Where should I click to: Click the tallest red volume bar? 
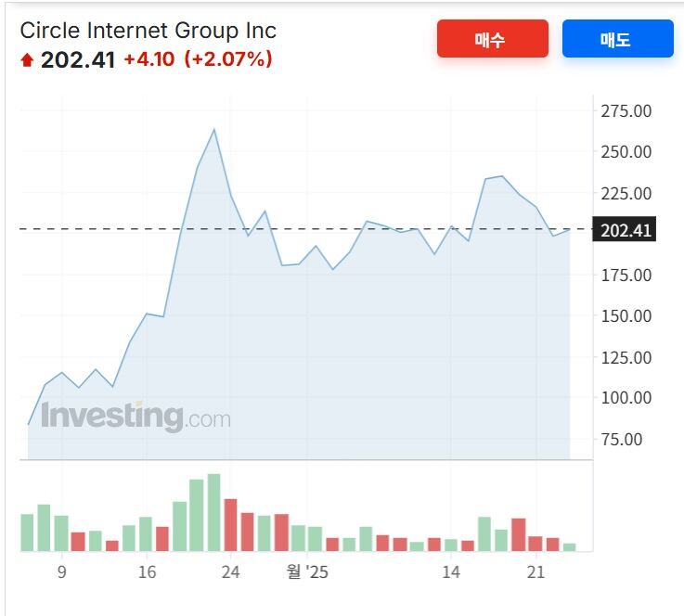[231, 525]
